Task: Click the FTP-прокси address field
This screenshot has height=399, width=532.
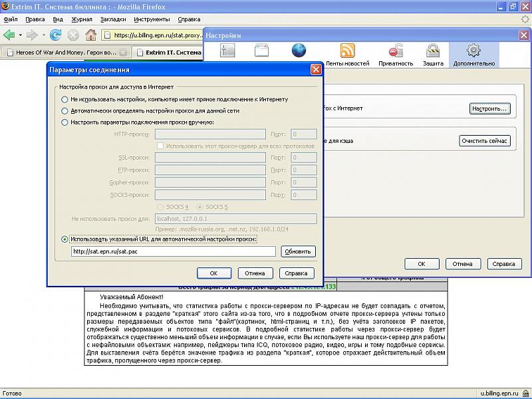Action: click(x=210, y=170)
